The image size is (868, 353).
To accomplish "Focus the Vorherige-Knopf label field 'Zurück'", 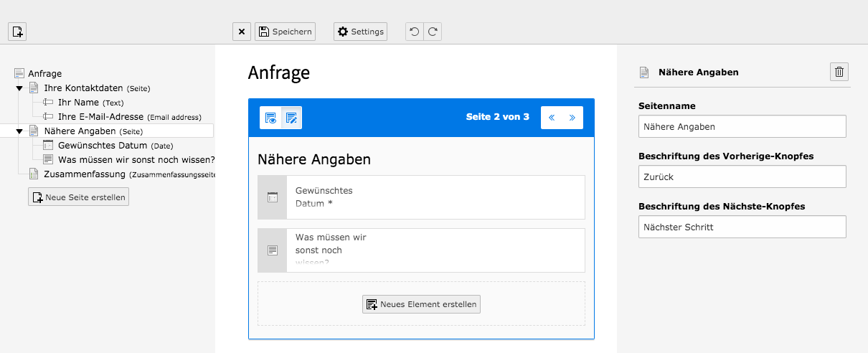I will 742,176.
